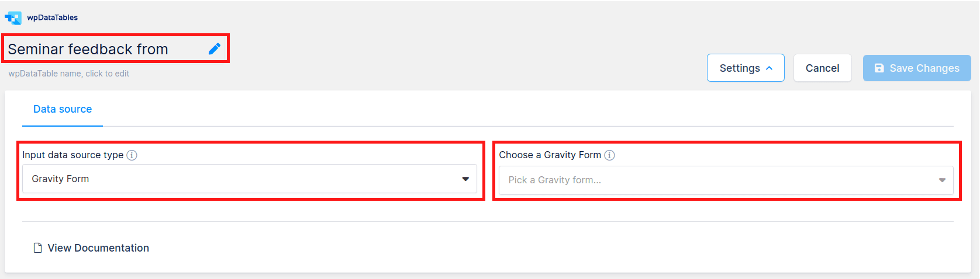Expand the Settings chevron

pyautogui.click(x=769, y=68)
